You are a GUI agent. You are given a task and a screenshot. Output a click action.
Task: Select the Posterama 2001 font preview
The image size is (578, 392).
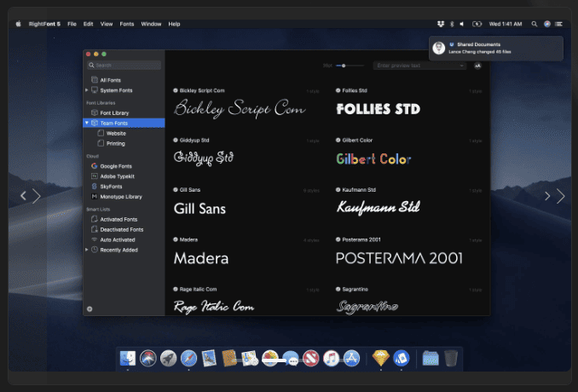point(399,258)
